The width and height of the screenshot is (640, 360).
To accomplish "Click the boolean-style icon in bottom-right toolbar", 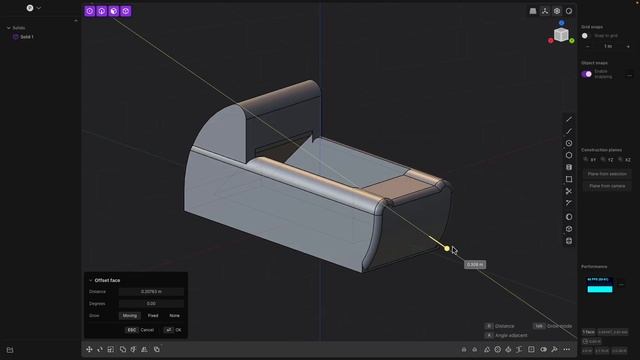I will [544, 349].
